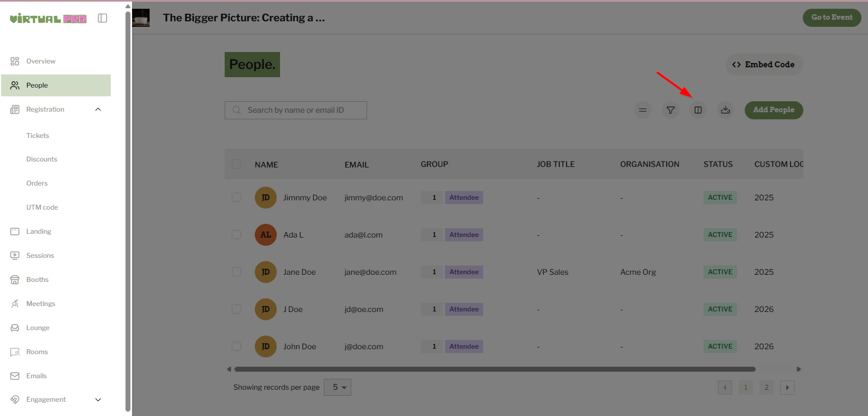Screen dimensions: 868x416
Task: Open the row density toolbar icon
Action: click(x=643, y=110)
